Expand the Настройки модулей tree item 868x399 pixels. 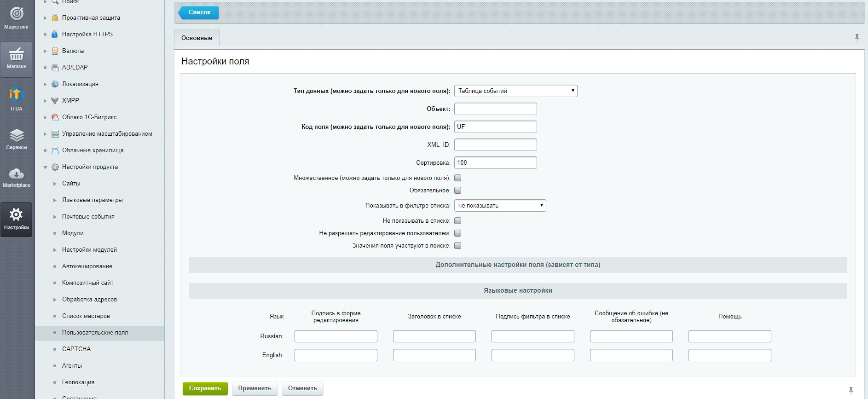point(55,250)
